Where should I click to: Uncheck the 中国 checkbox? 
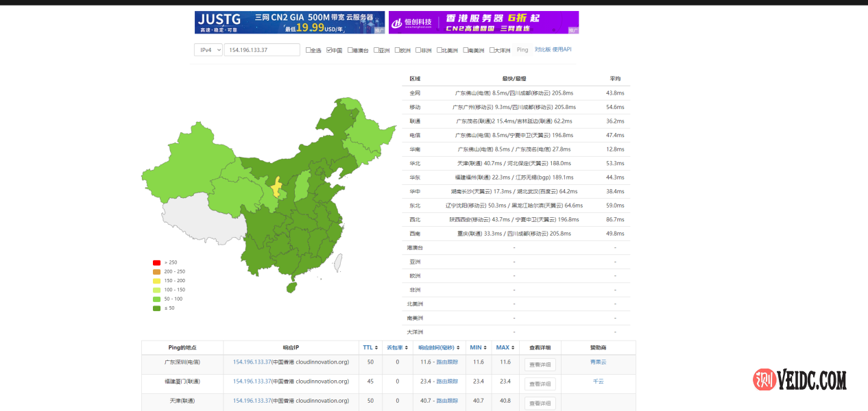329,50
